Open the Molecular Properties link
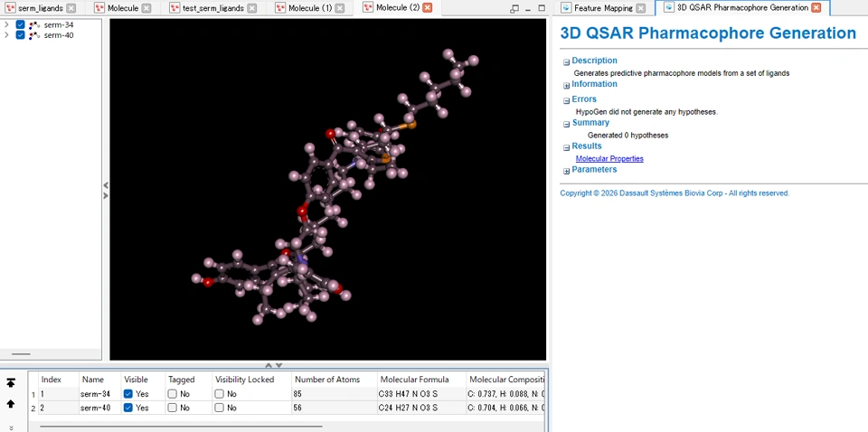The height and width of the screenshot is (432, 868). pyautogui.click(x=609, y=159)
